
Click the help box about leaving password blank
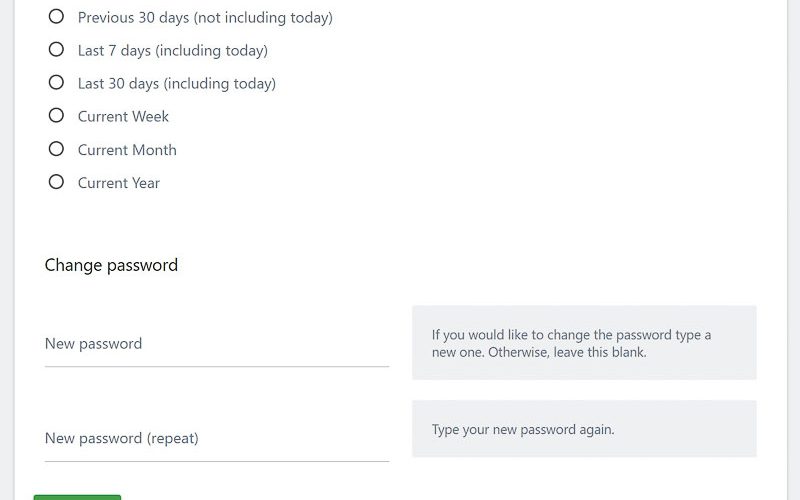click(584, 343)
